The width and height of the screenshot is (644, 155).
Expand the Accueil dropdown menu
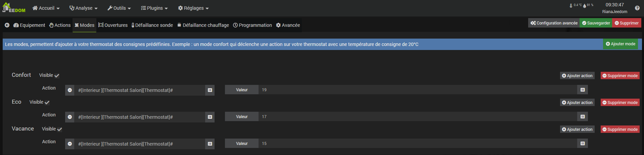(46, 8)
